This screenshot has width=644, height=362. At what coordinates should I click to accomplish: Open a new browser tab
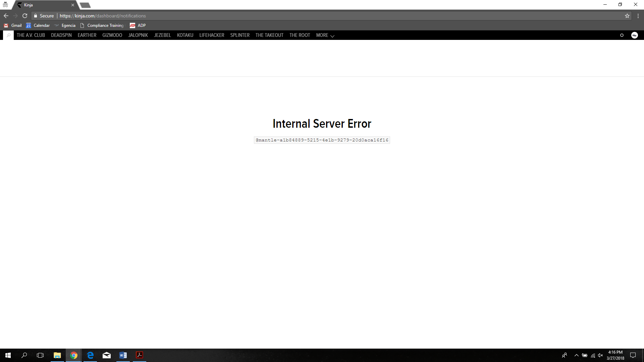(85, 5)
